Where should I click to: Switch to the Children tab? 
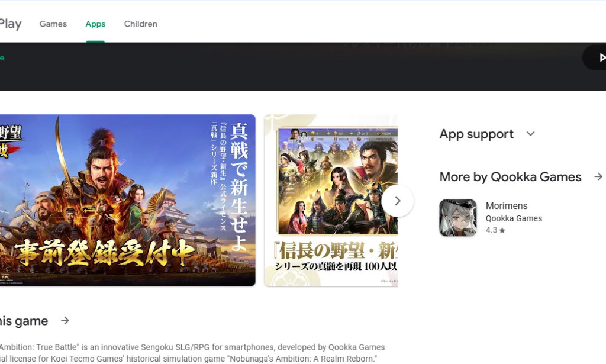pyautogui.click(x=140, y=24)
